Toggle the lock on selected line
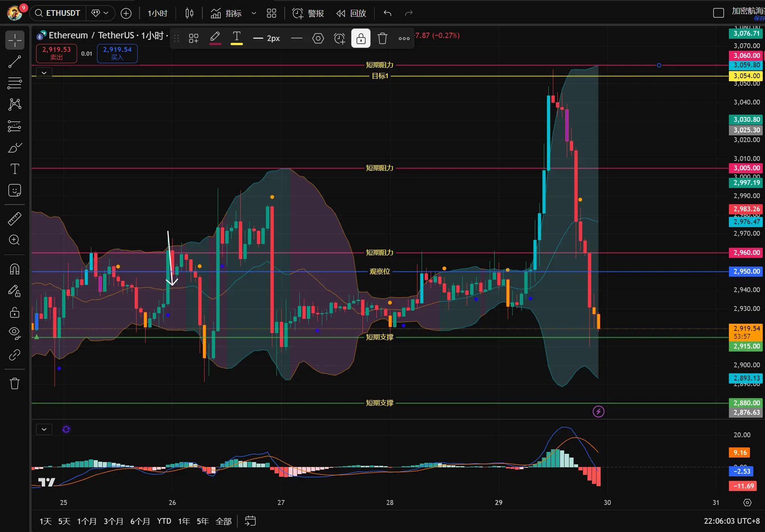This screenshot has height=532, width=765. (361, 38)
